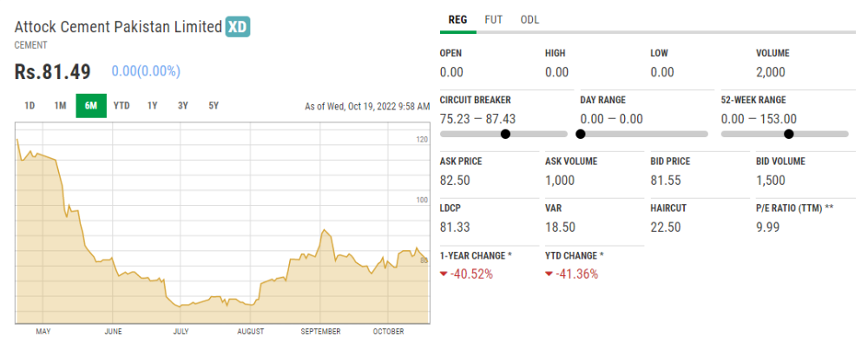Click the 52-Week Range slider knob
The height and width of the screenshot is (343, 868).
[x=789, y=134]
